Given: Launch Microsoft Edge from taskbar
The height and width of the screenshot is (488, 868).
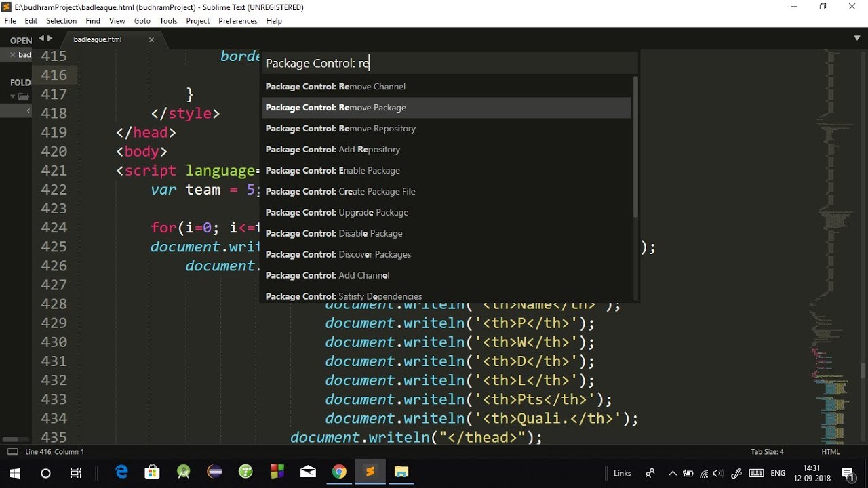Looking at the screenshot, I should click(122, 472).
